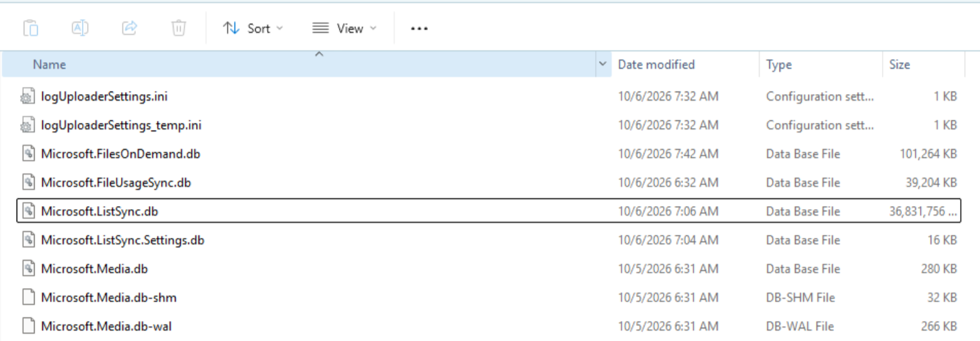Click the 10/6/2026 6:32 AM date cell

(668, 183)
